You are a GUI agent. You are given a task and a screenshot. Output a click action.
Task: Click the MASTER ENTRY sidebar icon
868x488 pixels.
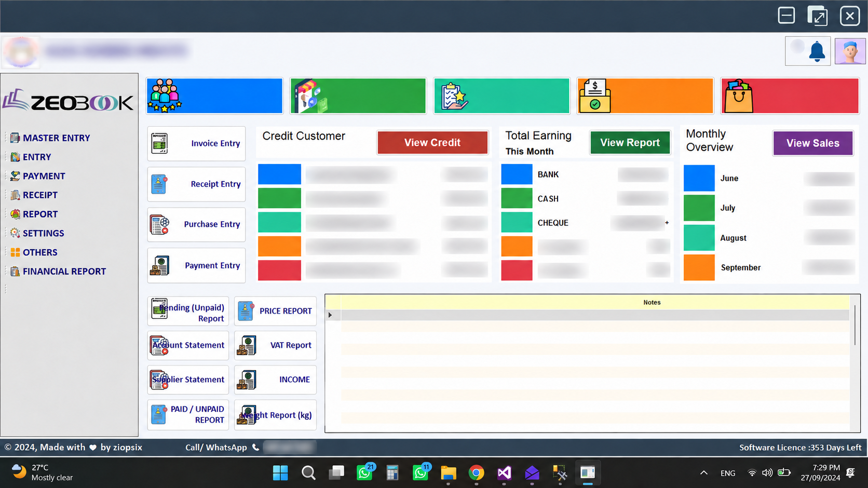[x=15, y=138]
